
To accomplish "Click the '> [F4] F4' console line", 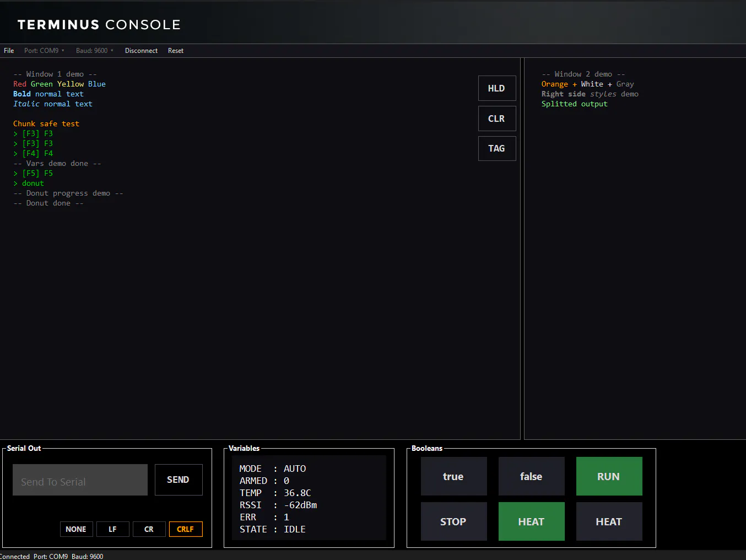I will (33, 154).
